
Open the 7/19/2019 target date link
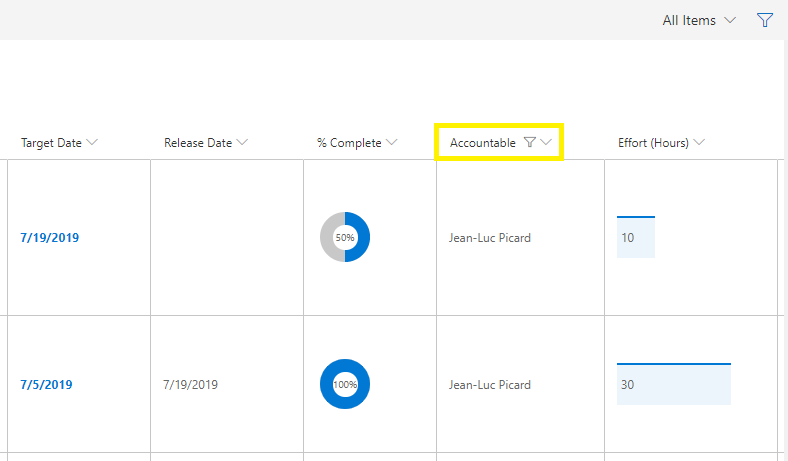coord(49,238)
